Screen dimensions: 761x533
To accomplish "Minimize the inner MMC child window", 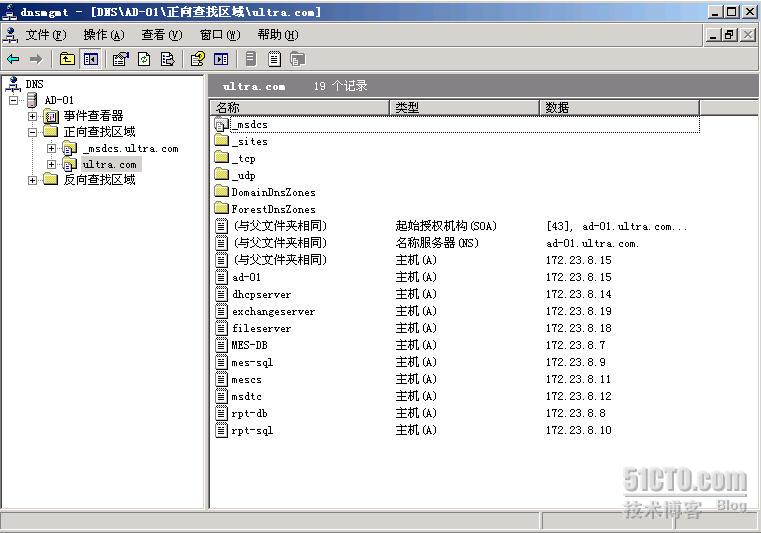I will point(713,35).
